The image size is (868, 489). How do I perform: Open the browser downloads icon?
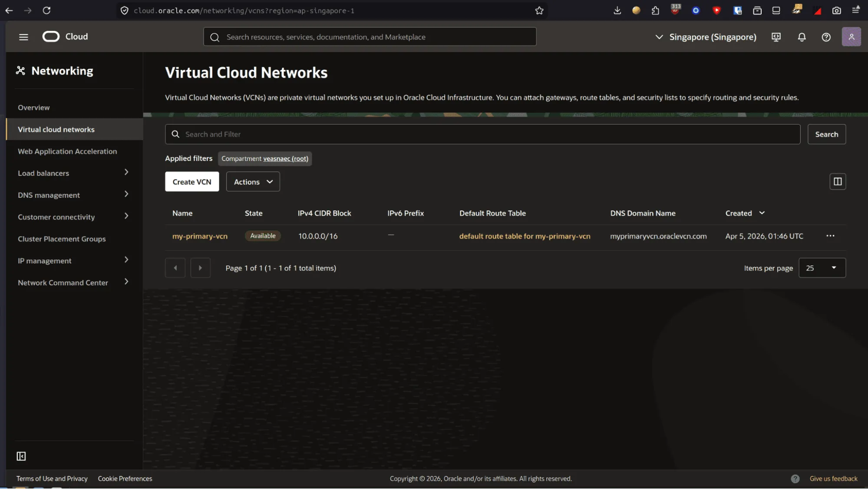[617, 10]
